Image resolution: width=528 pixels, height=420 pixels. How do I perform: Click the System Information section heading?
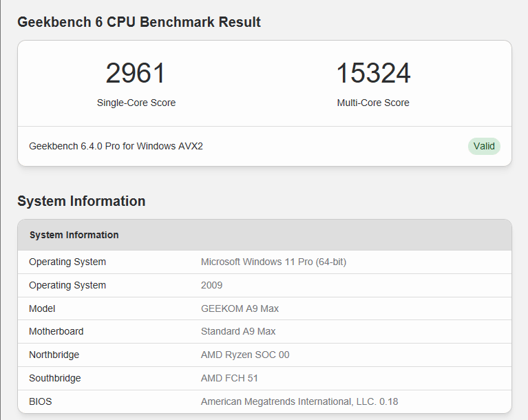pos(81,201)
